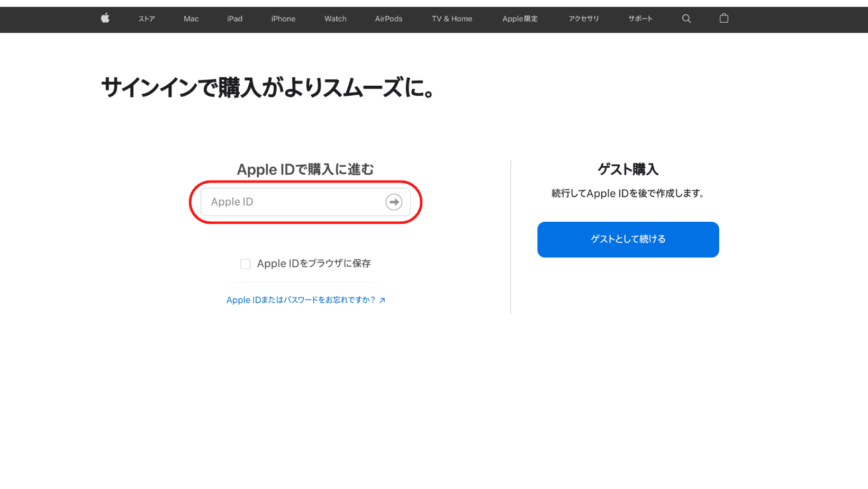Open the shopping bag icon
The image size is (868, 489).
pos(724,19)
